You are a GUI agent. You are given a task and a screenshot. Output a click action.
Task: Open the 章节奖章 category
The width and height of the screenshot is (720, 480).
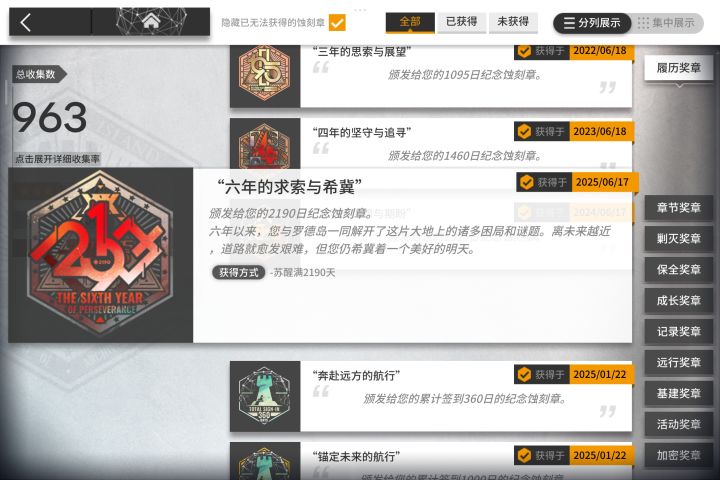(678, 208)
